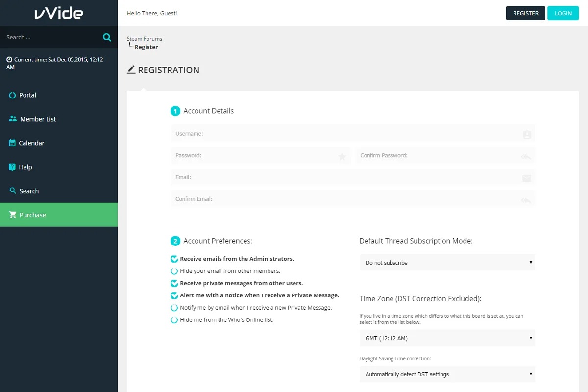
Task: Open the Search sidebar menu item
Action: tap(29, 191)
